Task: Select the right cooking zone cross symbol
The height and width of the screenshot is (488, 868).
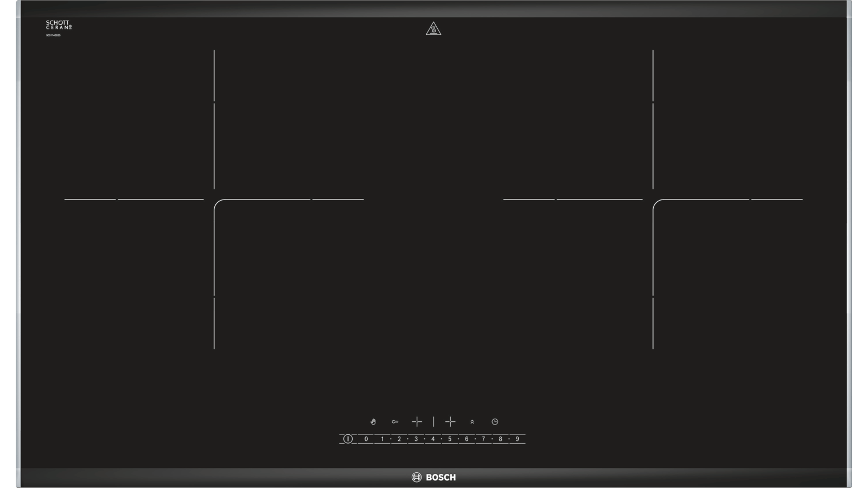Action: click(x=450, y=421)
